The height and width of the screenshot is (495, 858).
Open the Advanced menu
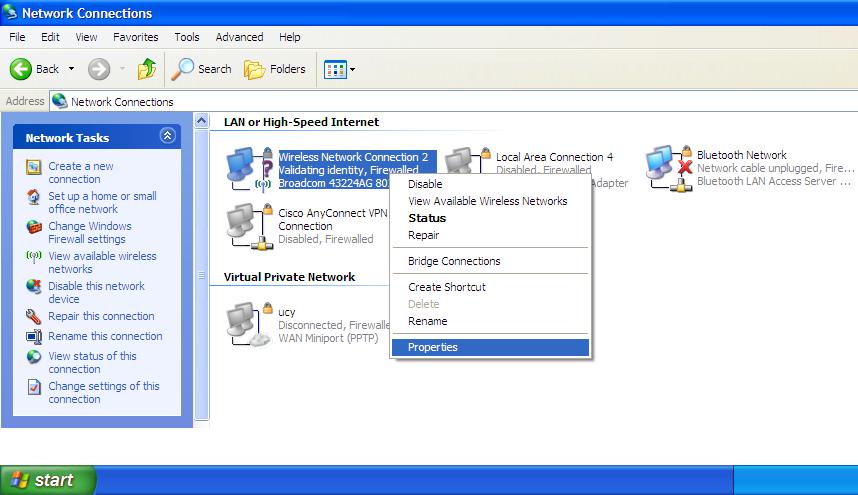tap(239, 37)
